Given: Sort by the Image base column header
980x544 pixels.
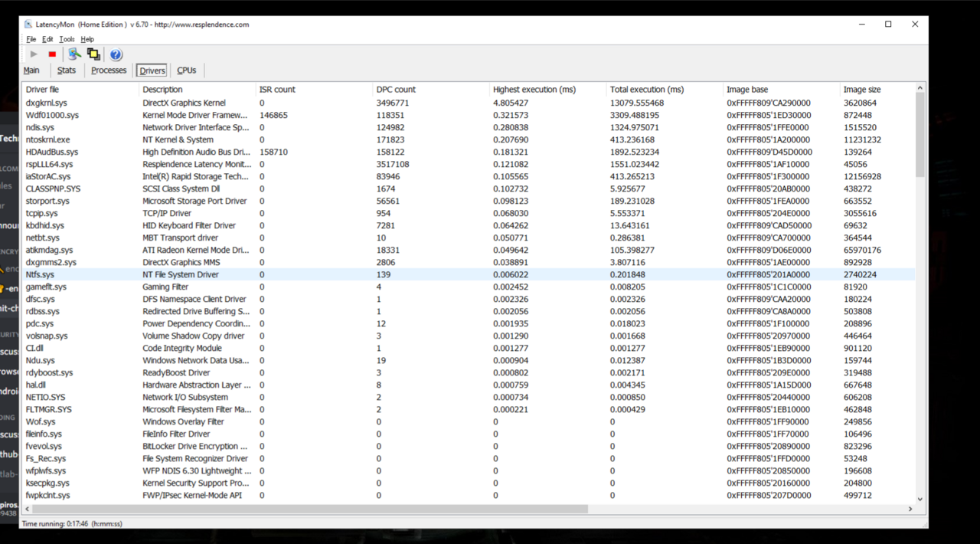Looking at the screenshot, I should [782, 90].
